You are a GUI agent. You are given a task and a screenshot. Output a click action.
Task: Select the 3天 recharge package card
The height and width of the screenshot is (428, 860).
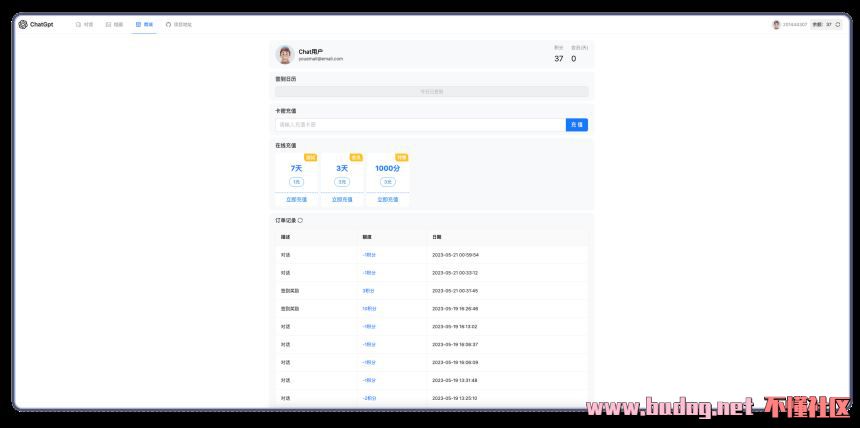tap(342, 180)
